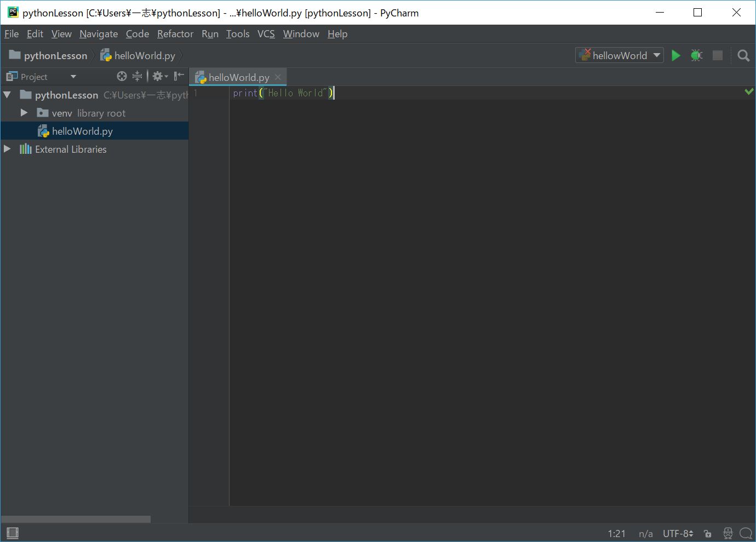The width and height of the screenshot is (756, 542).
Task: Change the UTF-8 file encoding
Action: click(678, 533)
